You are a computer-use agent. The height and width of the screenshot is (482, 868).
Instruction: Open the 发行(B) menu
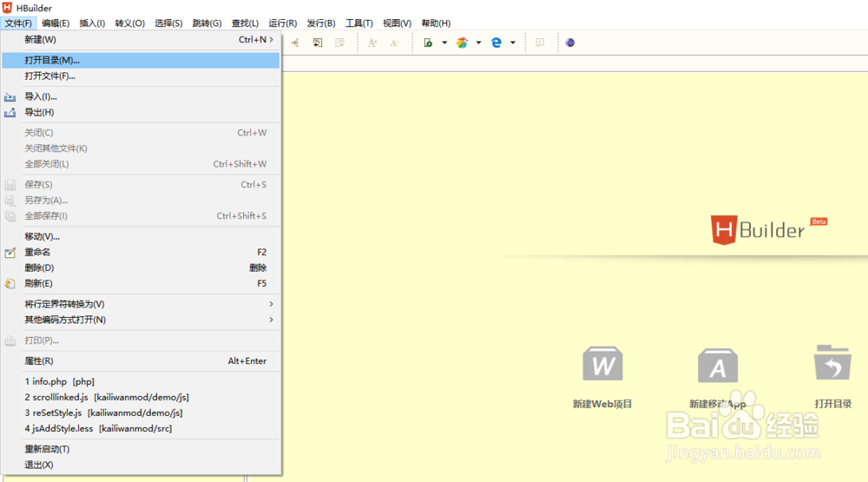[321, 23]
